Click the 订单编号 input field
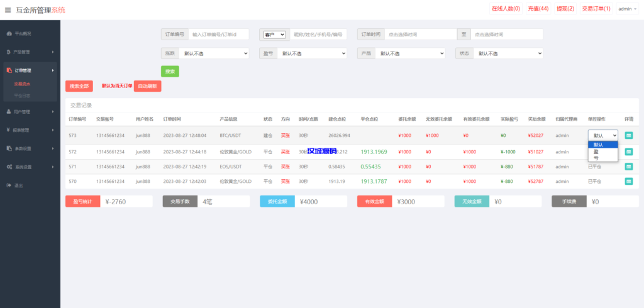Image resolution: width=644 pixels, height=308 pixels. click(218, 35)
